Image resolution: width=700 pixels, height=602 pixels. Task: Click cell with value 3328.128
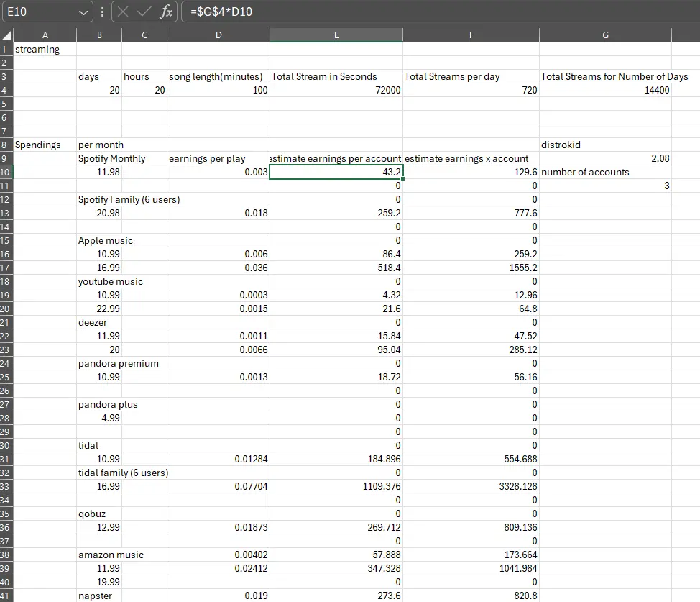point(471,486)
